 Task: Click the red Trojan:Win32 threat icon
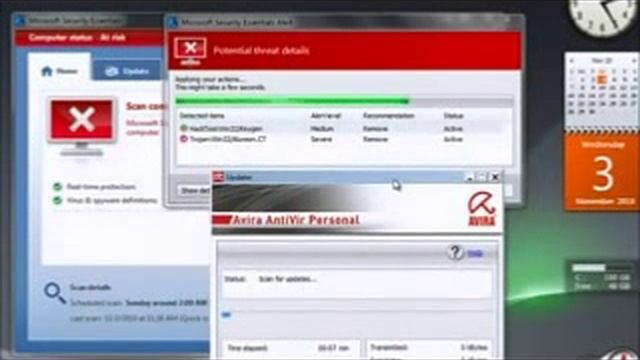pyautogui.click(x=184, y=139)
